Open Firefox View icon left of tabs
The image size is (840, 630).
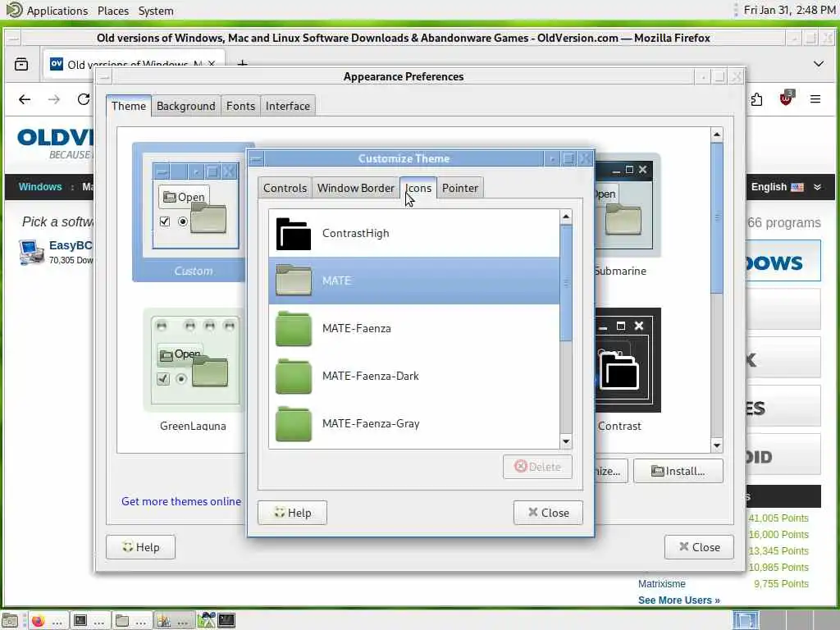(x=21, y=64)
